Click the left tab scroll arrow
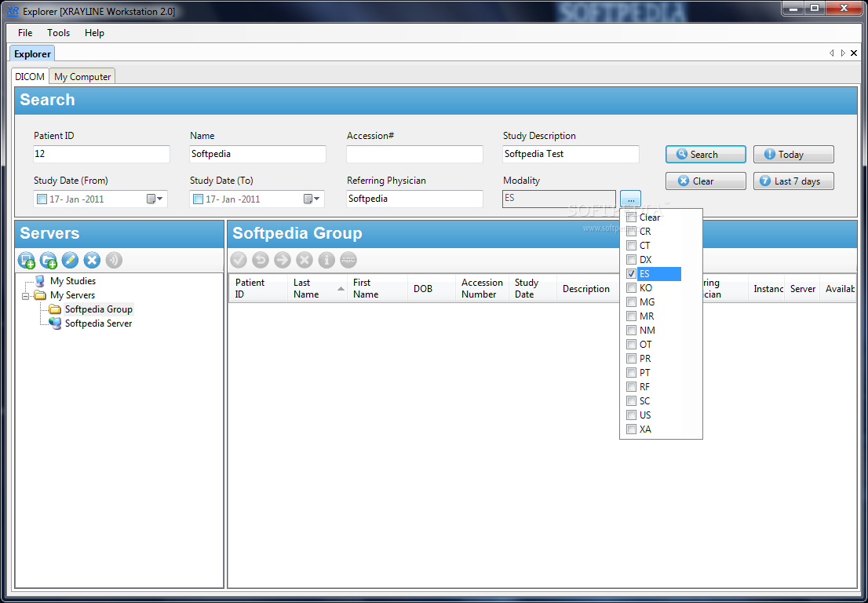This screenshot has width=868, height=603. point(831,53)
